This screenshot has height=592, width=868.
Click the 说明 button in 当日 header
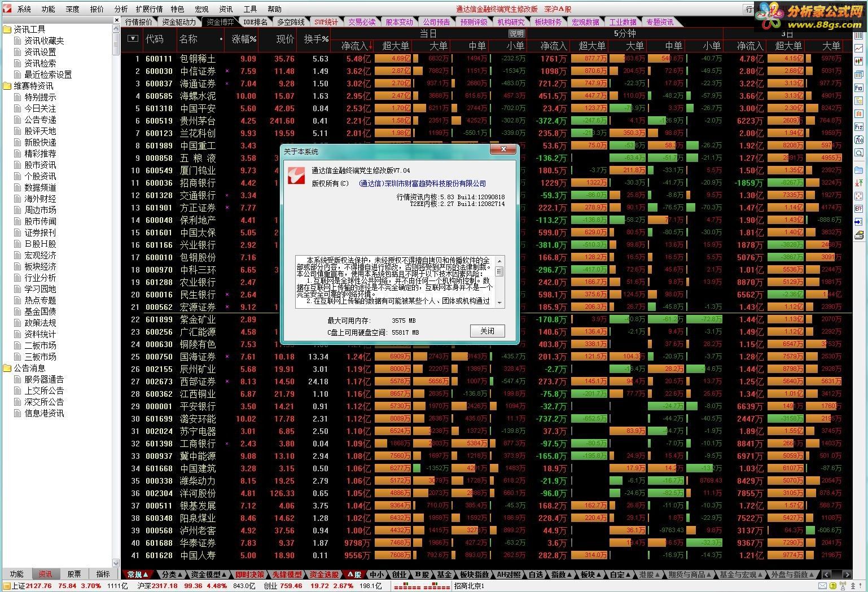click(x=516, y=33)
